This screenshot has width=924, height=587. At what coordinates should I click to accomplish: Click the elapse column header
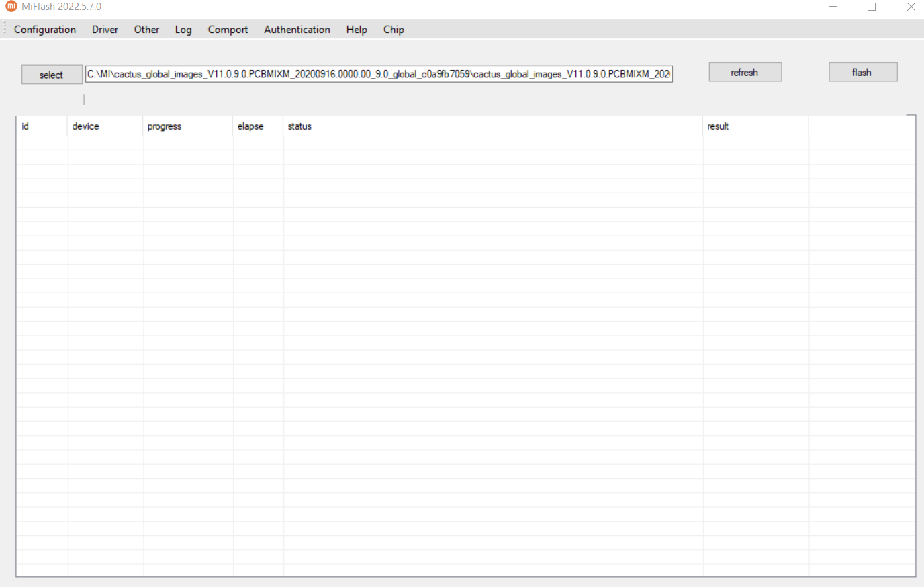[258, 126]
